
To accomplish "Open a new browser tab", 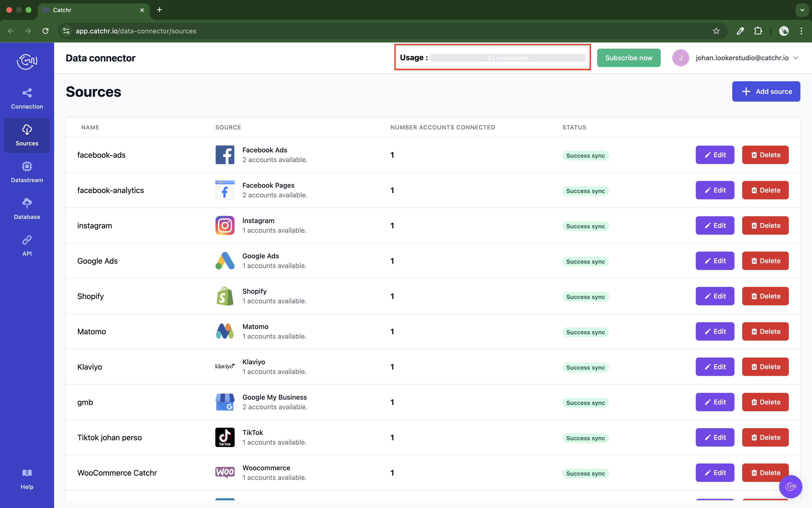I will [x=159, y=10].
